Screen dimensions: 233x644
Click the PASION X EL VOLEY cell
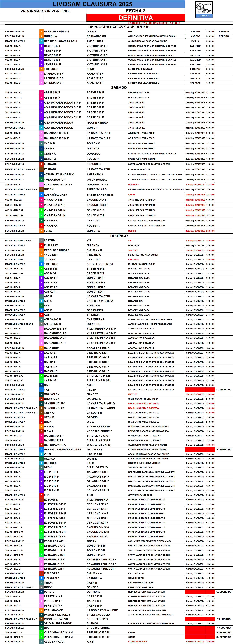click(57, 615)
